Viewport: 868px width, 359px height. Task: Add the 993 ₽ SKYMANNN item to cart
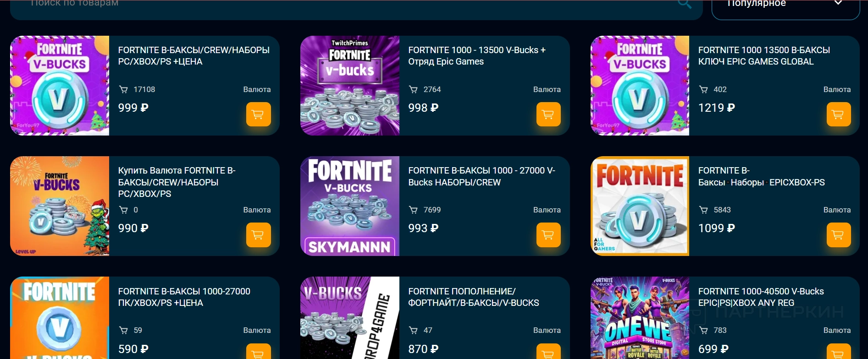click(548, 235)
